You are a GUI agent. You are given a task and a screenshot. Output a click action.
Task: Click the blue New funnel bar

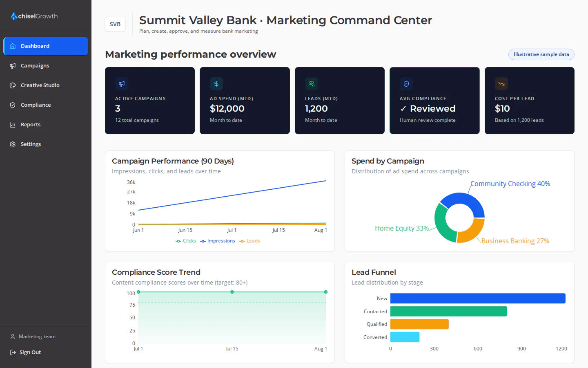pyautogui.click(x=478, y=298)
